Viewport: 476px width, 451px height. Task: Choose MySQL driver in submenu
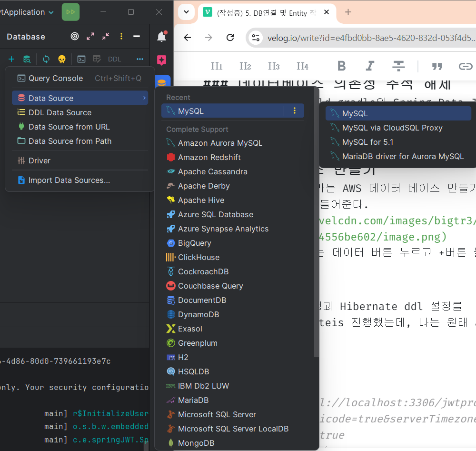pyautogui.click(x=398, y=113)
